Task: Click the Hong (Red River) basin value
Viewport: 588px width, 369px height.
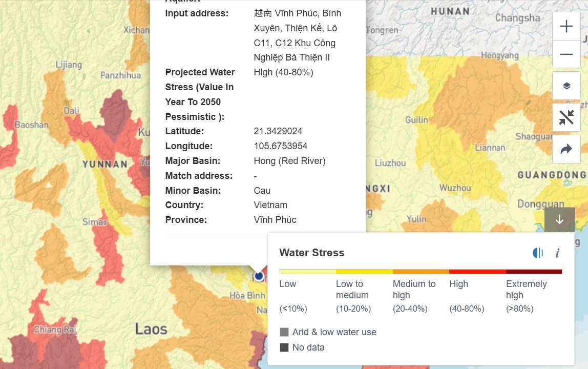Action: point(289,161)
